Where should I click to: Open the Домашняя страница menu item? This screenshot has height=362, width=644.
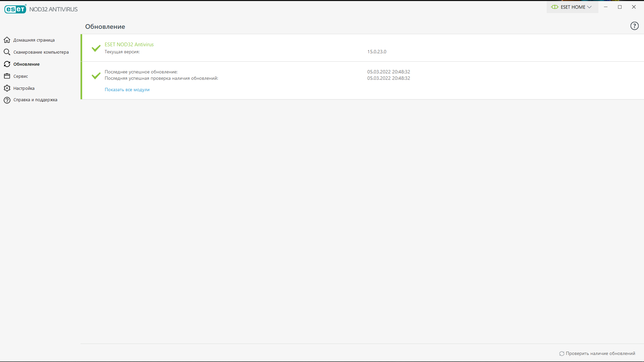pyautogui.click(x=34, y=40)
